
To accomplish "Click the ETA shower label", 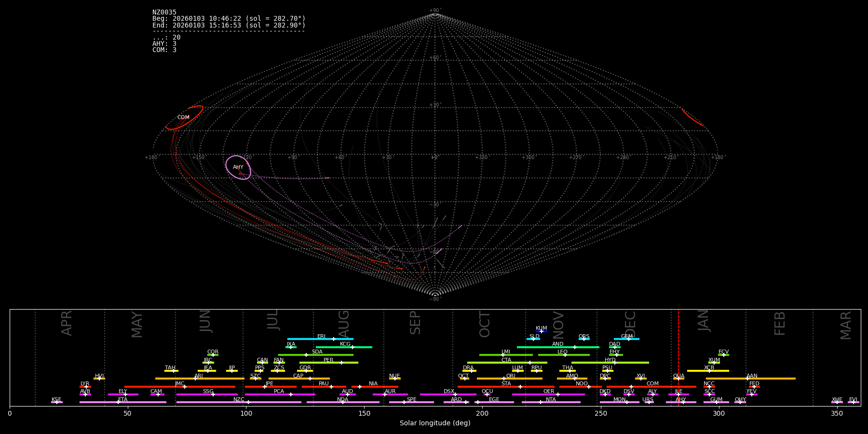I will [x=123, y=399].
